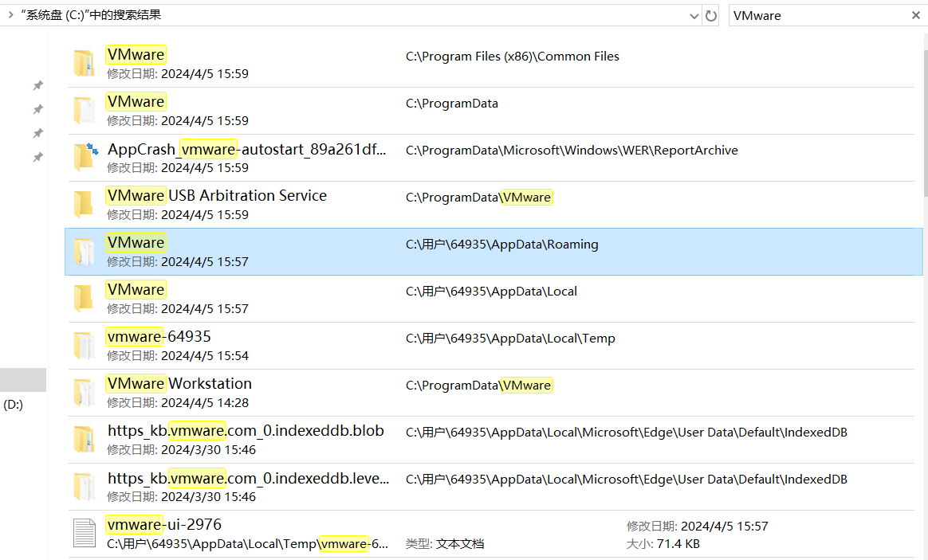Image resolution: width=928 pixels, height=560 pixels.
Task: Select the (D:) drive in the navigation pane
Action: [x=13, y=405]
